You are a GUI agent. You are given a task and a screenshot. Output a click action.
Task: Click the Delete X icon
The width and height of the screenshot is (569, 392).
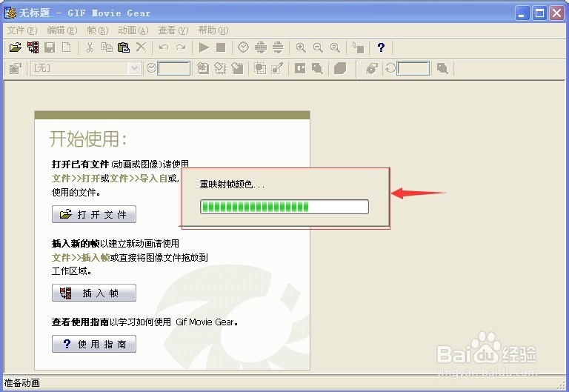point(141,47)
